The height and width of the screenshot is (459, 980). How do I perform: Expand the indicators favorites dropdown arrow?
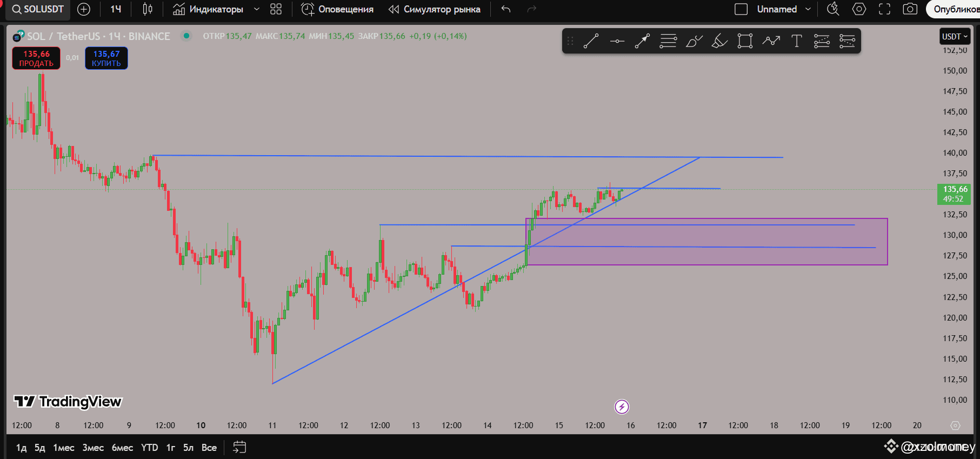pos(257,9)
